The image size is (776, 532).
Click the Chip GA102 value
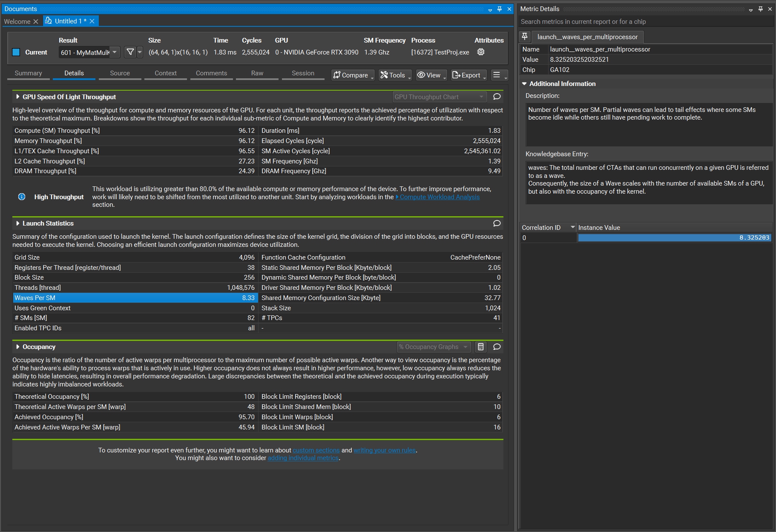point(660,70)
